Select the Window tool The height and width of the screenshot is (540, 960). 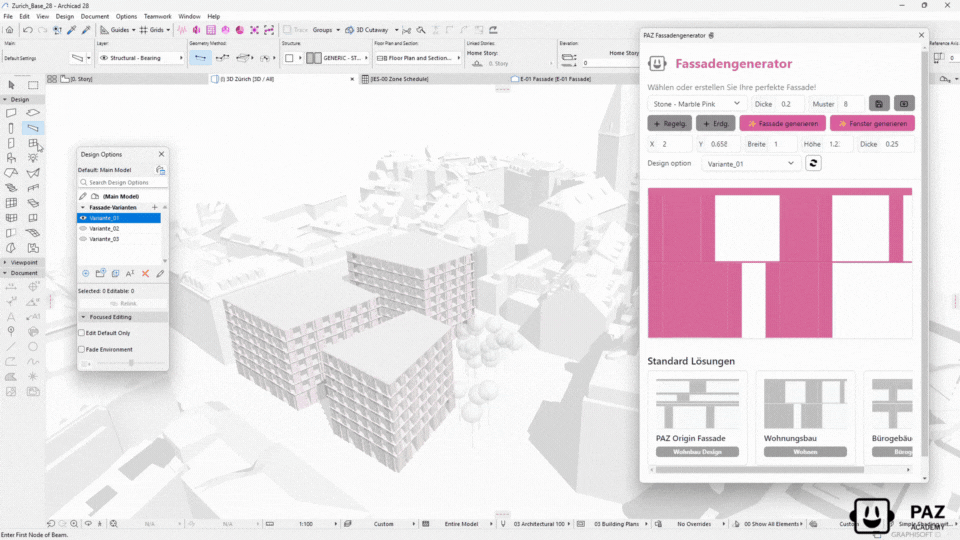pyautogui.click(x=33, y=143)
